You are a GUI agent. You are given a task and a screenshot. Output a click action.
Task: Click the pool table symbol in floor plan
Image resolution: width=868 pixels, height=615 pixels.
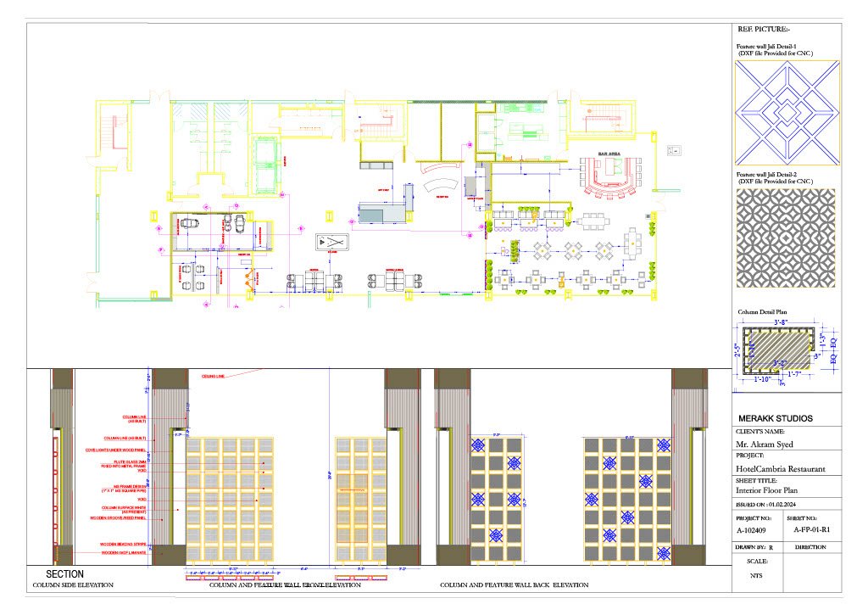(x=332, y=243)
